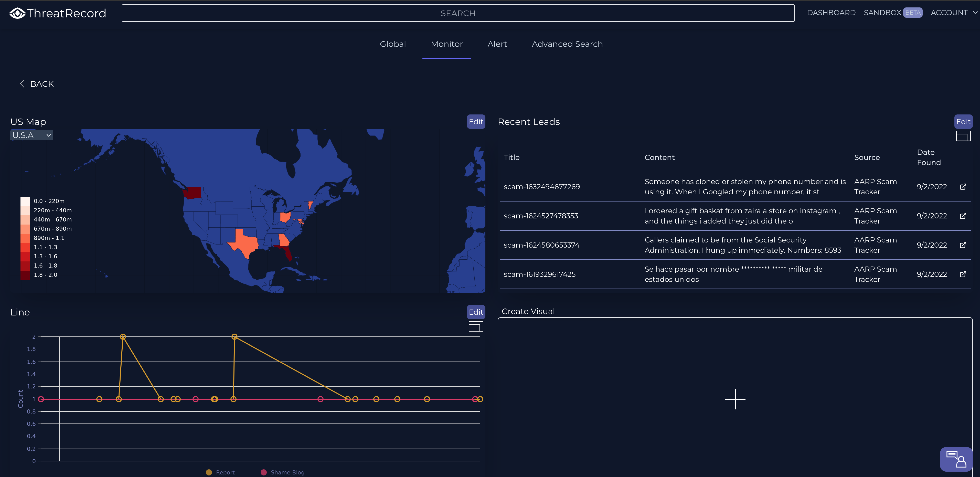Click the Edit button on US Map panel

click(476, 121)
